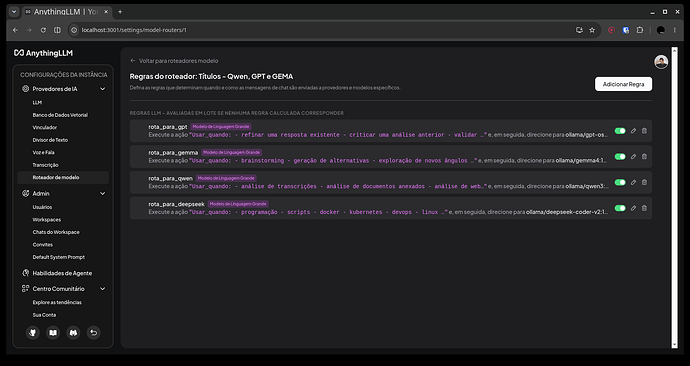Open Banco de Dados Vetorial settings
Screen dimensions: 690x366
(x=60, y=115)
